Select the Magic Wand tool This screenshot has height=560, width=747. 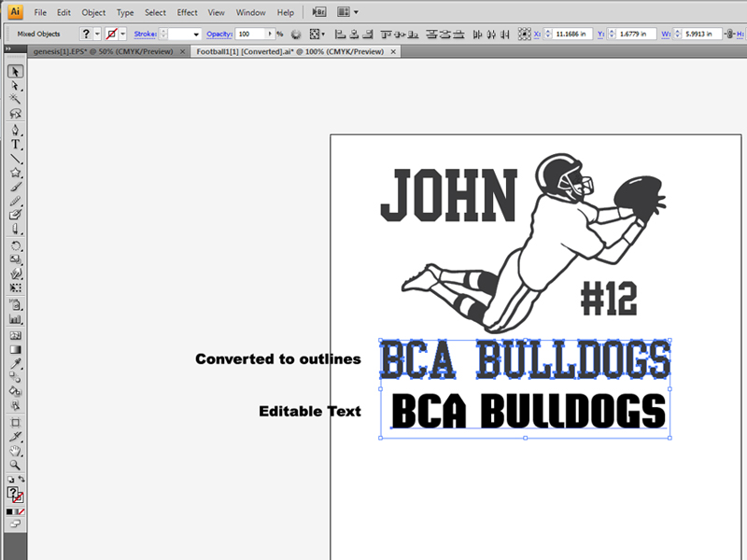coord(15,99)
